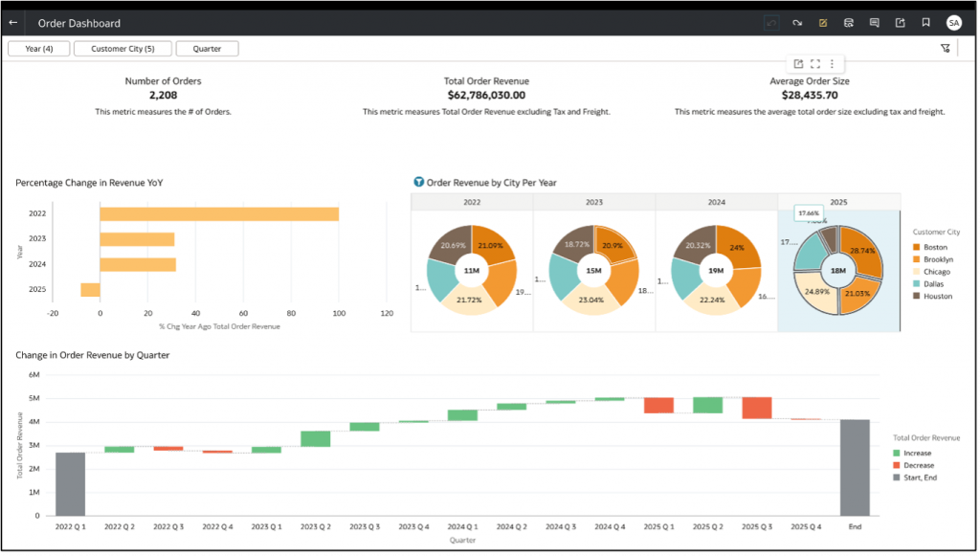Click the Number of Orders value 2,208
The width and height of the screenshot is (980, 556).
pyautogui.click(x=163, y=96)
